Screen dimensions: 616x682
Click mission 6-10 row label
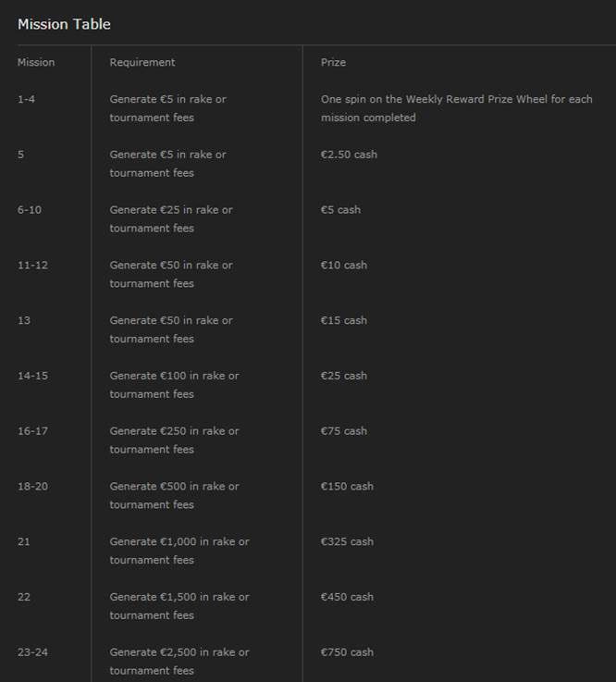(x=30, y=210)
